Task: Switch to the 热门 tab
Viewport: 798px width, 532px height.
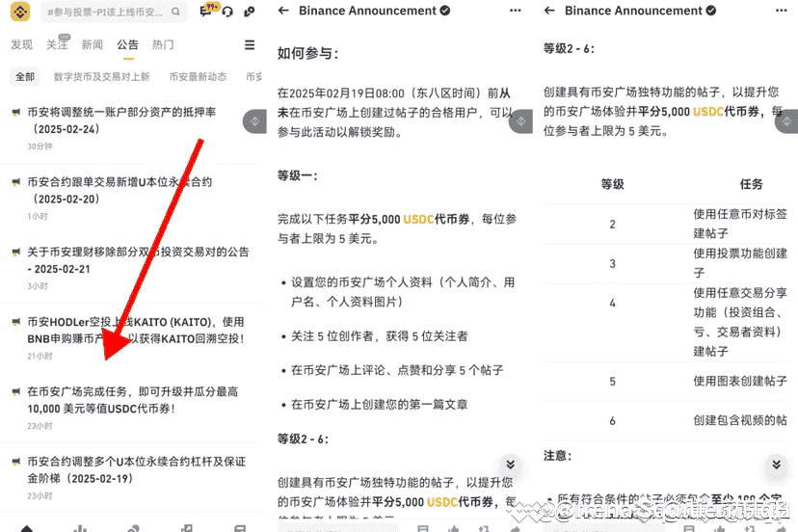Action: (163, 44)
